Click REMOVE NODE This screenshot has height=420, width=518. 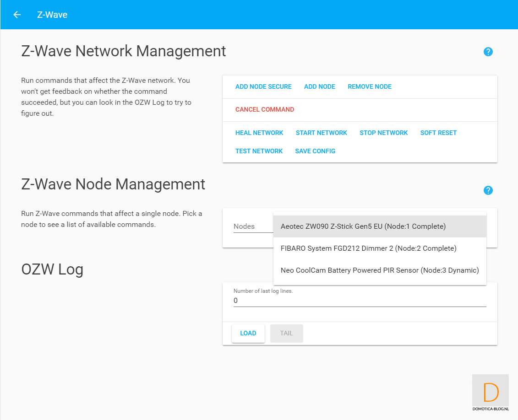click(369, 86)
